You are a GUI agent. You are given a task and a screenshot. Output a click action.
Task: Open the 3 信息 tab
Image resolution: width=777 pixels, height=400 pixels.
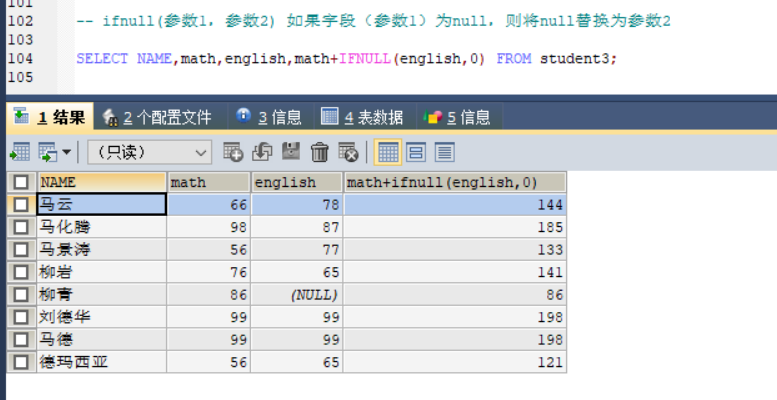pos(271,117)
